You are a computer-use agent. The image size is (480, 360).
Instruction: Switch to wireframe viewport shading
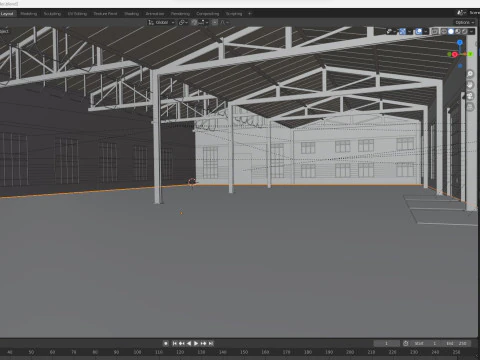[x=444, y=31]
